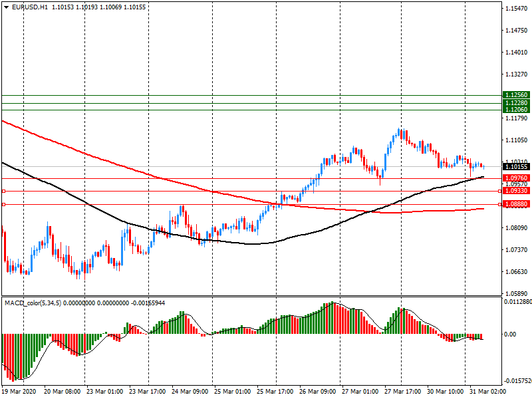
Task: Click the 0.00 MACD scale value
Action: (x=510, y=334)
